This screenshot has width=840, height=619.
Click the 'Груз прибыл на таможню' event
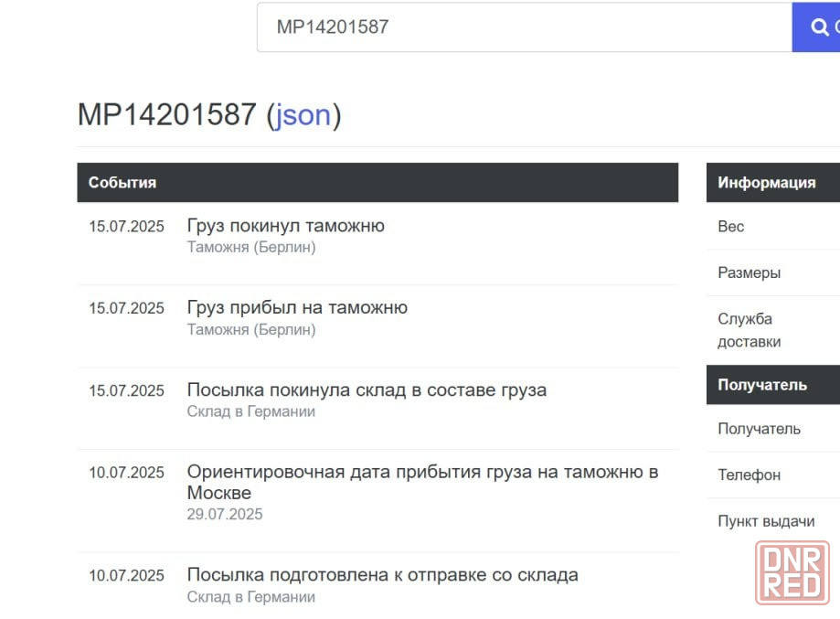point(297,308)
